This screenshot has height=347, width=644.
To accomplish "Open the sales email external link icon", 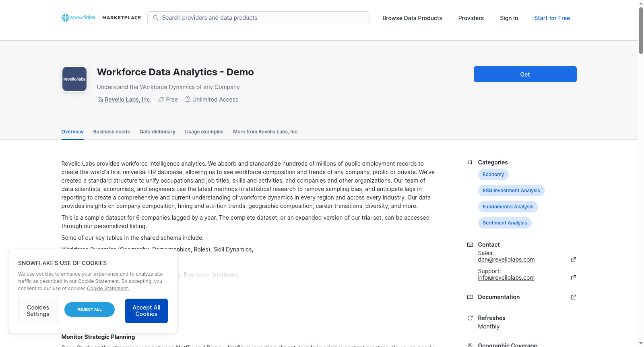I will click(x=574, y=260).
